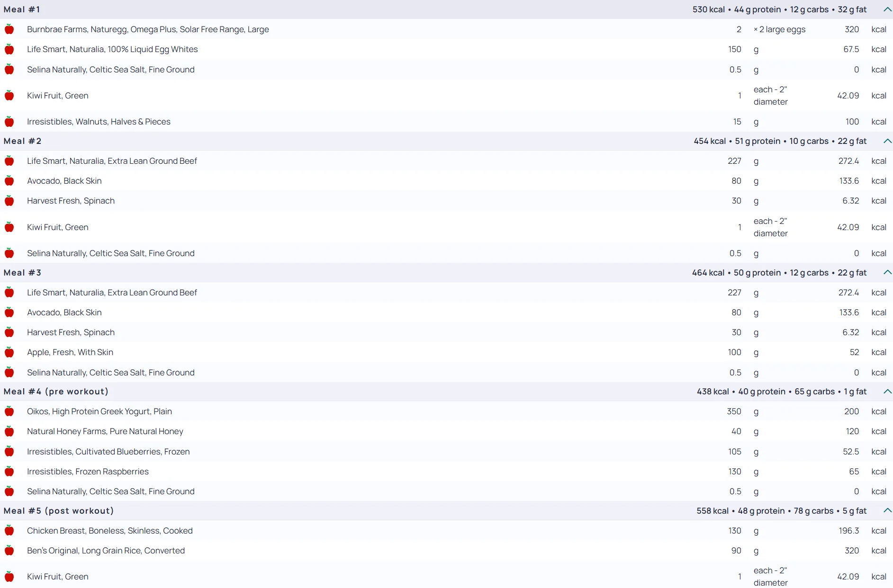Click the 130 g amount for chicken breast
This screenshot has height=588, width=893.
coord(735,531)
